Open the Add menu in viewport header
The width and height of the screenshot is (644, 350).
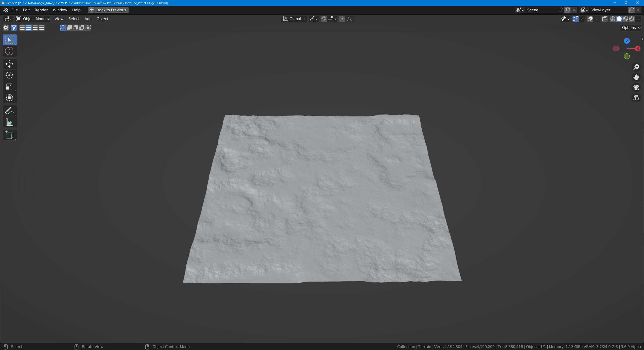[x=88, y=19]
